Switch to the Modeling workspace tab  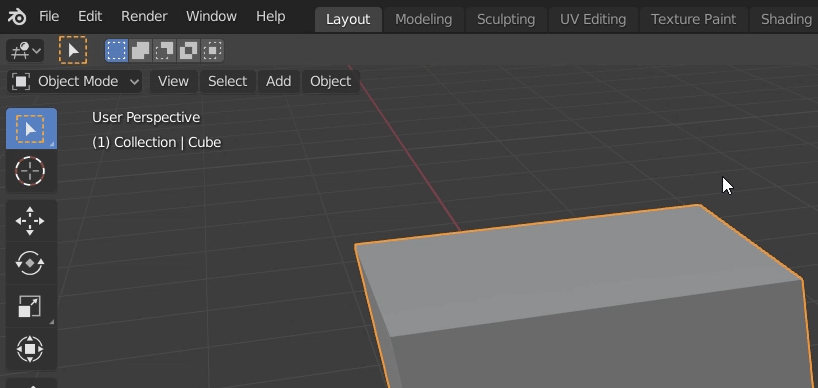click(x=424, y=20)
